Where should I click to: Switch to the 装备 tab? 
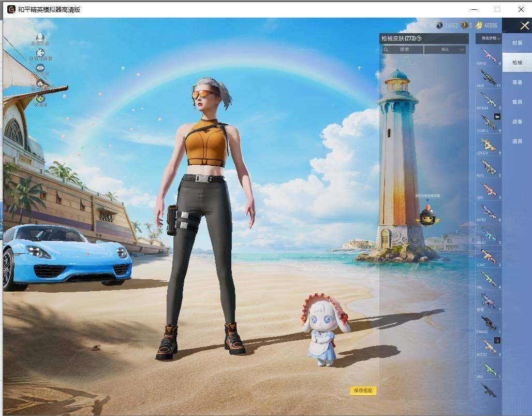click(517, 82)
